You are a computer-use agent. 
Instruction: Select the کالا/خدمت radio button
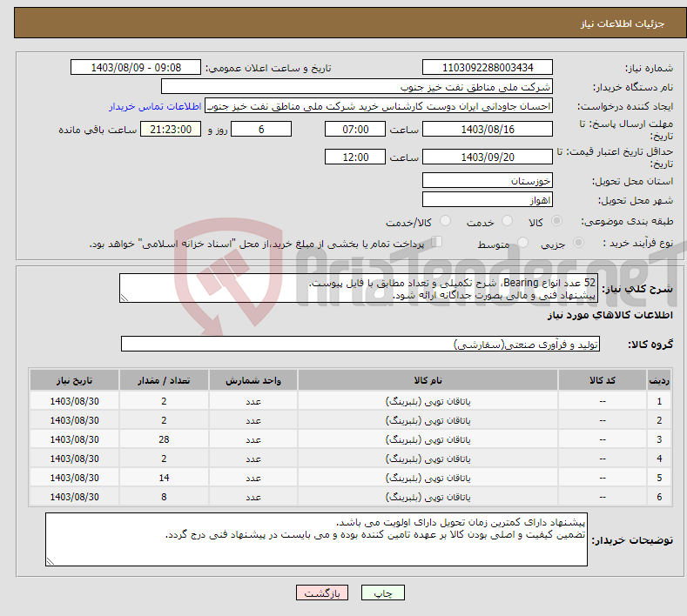[445, 221]
